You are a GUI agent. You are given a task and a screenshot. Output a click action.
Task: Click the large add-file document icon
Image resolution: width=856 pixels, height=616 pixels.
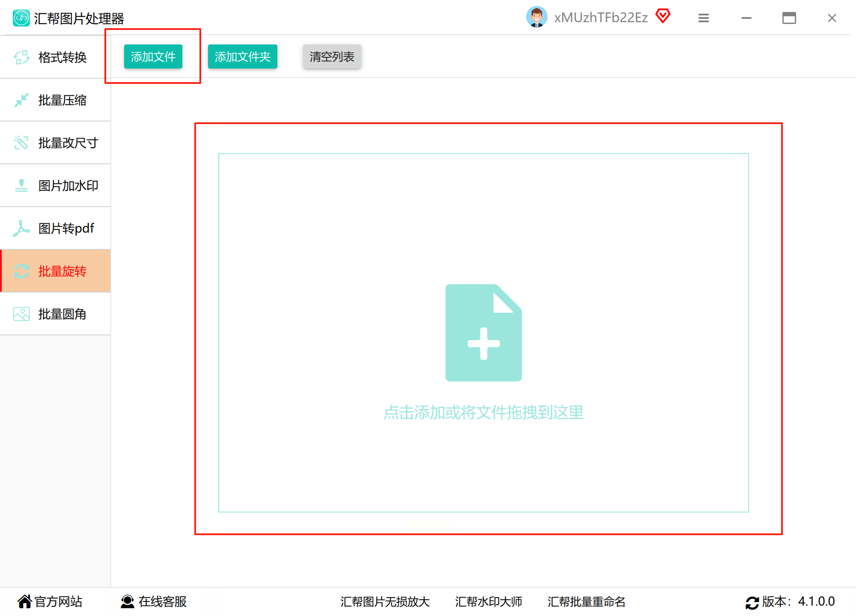483,332
